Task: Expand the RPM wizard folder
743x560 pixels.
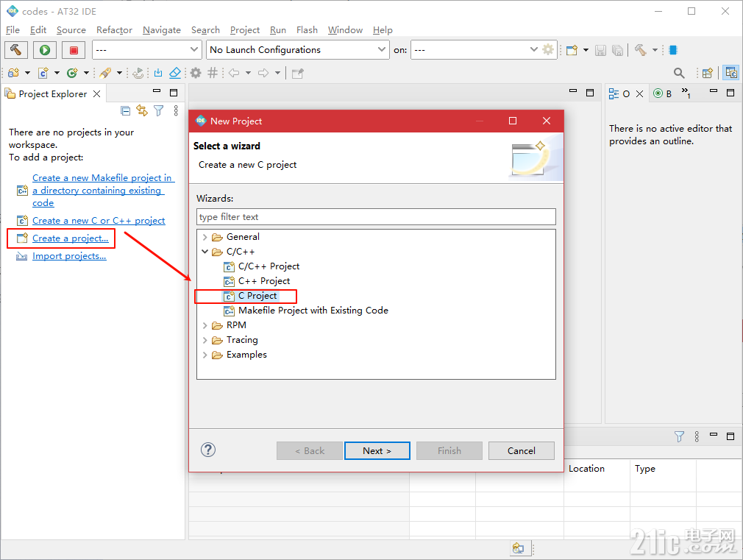Action: [x=205, y=325]
